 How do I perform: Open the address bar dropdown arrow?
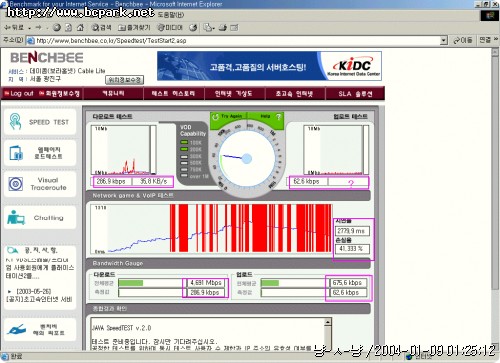click(x=443, y=41)
